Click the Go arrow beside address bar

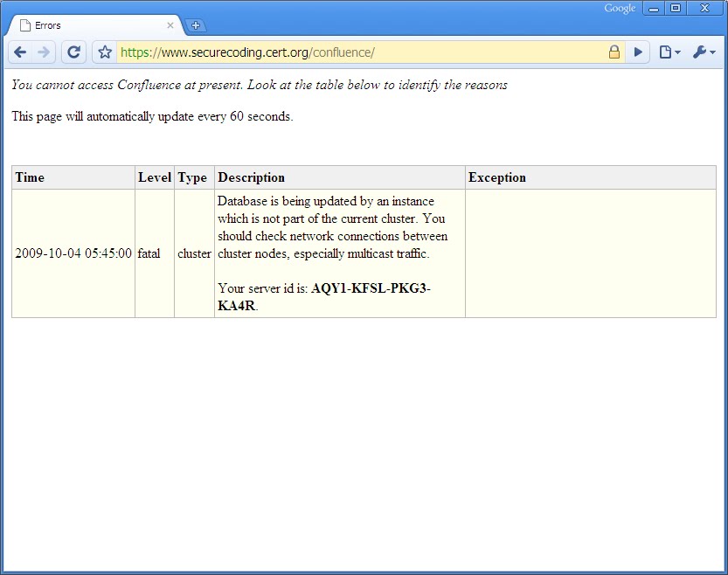click(x=638, y=52)
